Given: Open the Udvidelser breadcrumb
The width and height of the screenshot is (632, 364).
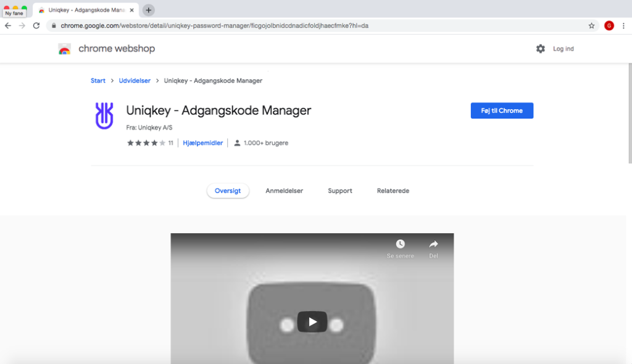Looking at the screenshot, I should 135,81.
